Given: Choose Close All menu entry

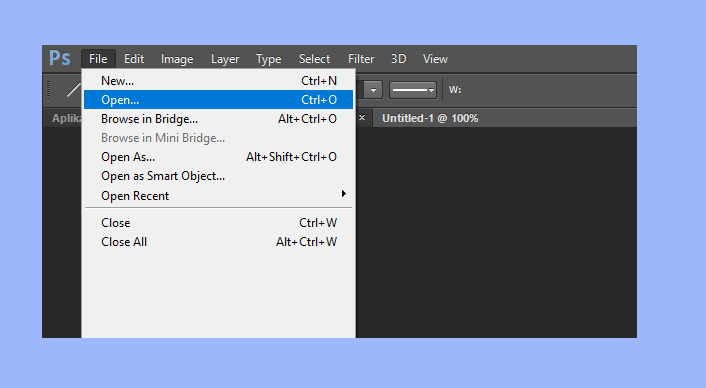Looking at the screenshot, I should click(218, 242).
